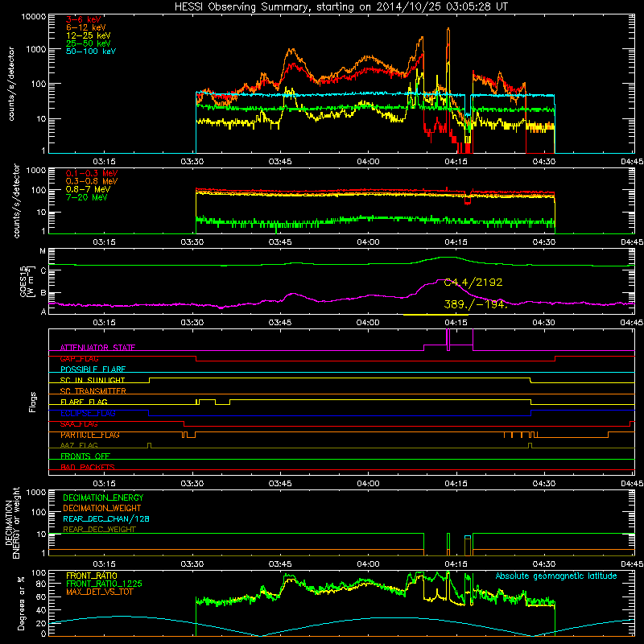Click the vertical Flags axis title
644x644 pixels.
(x=33, y=402)
